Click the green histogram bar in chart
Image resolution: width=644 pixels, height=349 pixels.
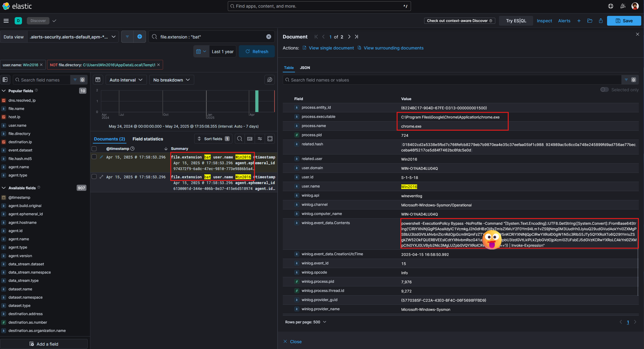(x=257, y=101)
